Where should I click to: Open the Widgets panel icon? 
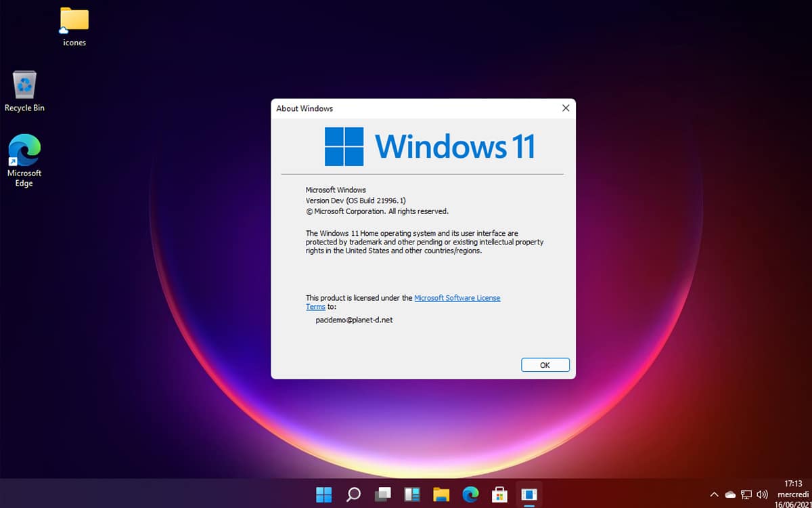pyautogui.click(x=412, y=494)
